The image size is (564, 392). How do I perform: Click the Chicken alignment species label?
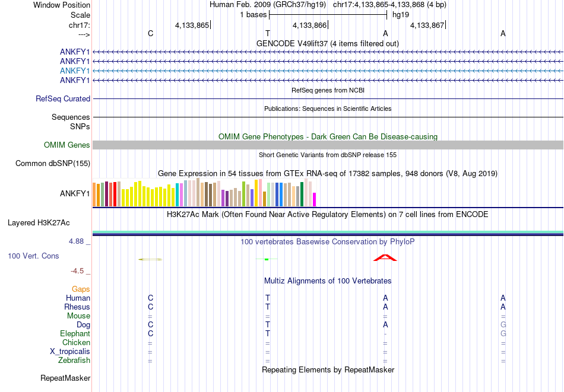(76, 342)
